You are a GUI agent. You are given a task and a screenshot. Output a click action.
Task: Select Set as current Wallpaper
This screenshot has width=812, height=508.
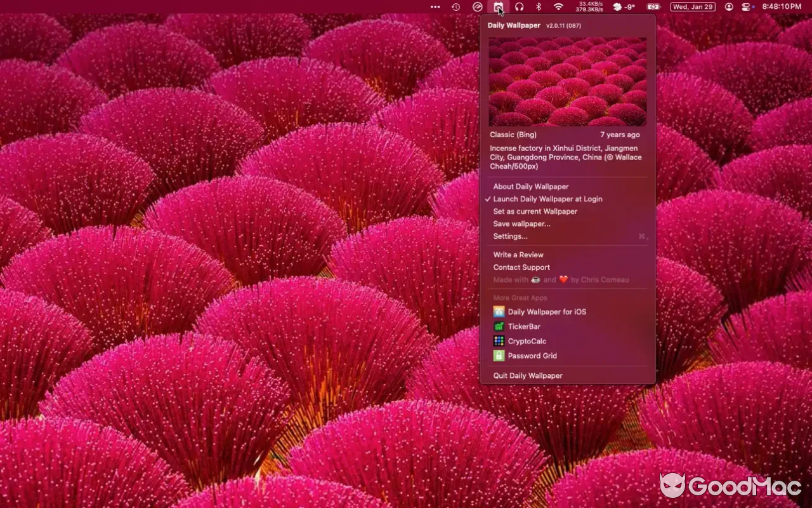pyautogui.click(x=535, y=211)
